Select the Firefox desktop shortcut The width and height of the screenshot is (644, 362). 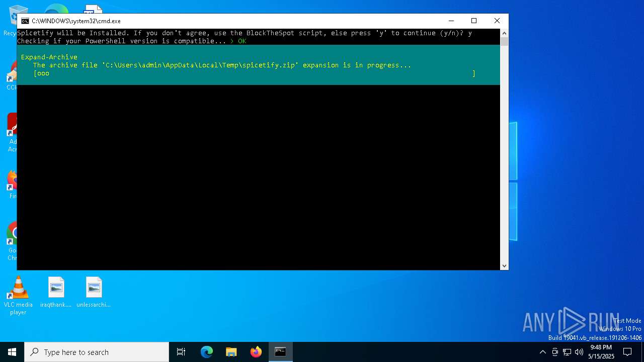click(11, 185)
